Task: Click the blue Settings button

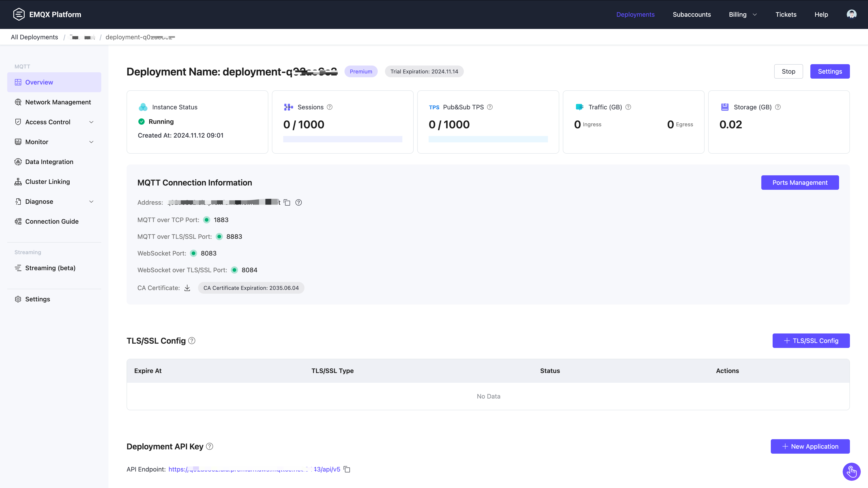Action: point(830,71)
